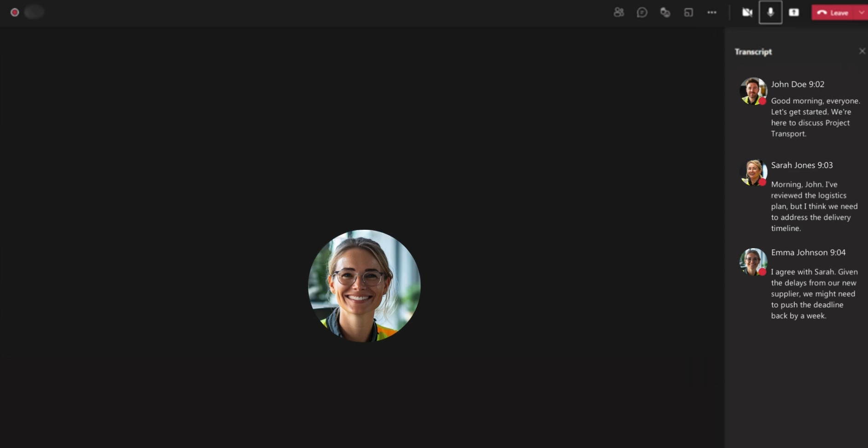Click the 'Emma Johnson 9:04' transcript header
This screenshot has height=448, width=868.
[808, 252]
